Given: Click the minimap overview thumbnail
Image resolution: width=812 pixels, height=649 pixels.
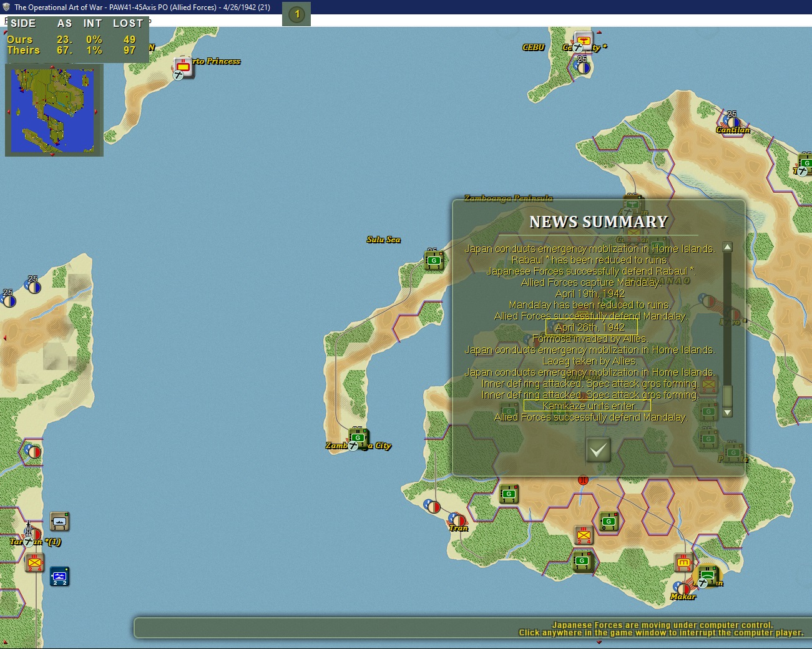Looking at the screenshot, I should click(54, 110).
